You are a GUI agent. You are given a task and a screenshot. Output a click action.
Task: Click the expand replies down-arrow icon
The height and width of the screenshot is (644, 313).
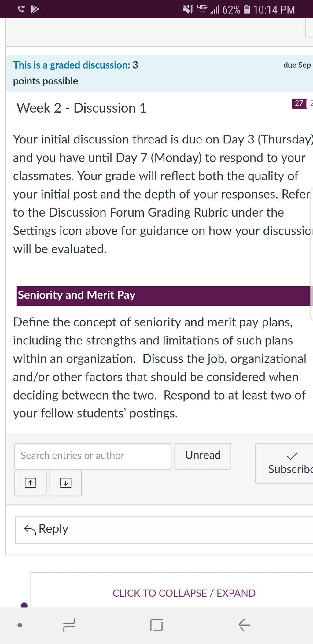[65, 483]
